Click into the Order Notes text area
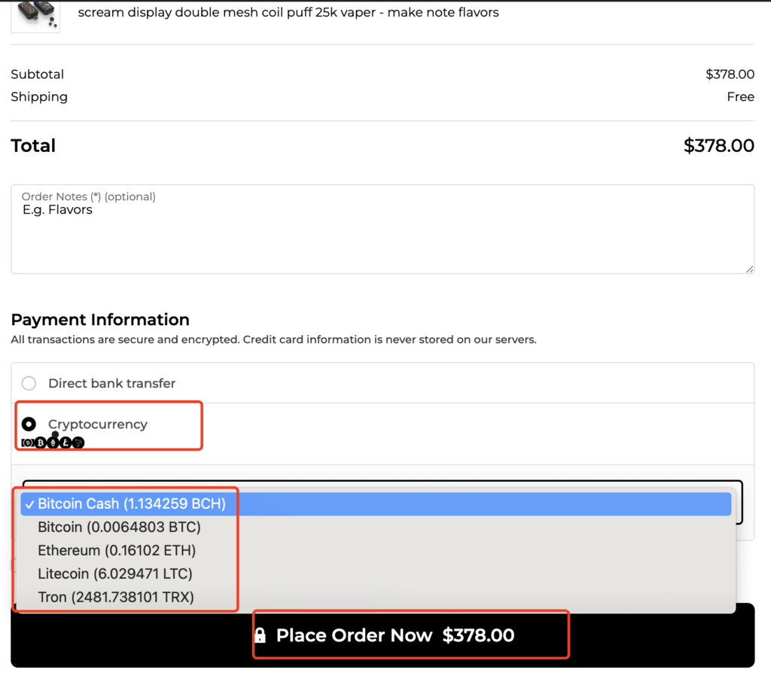The image size is (771, 700). pos(382,229)
